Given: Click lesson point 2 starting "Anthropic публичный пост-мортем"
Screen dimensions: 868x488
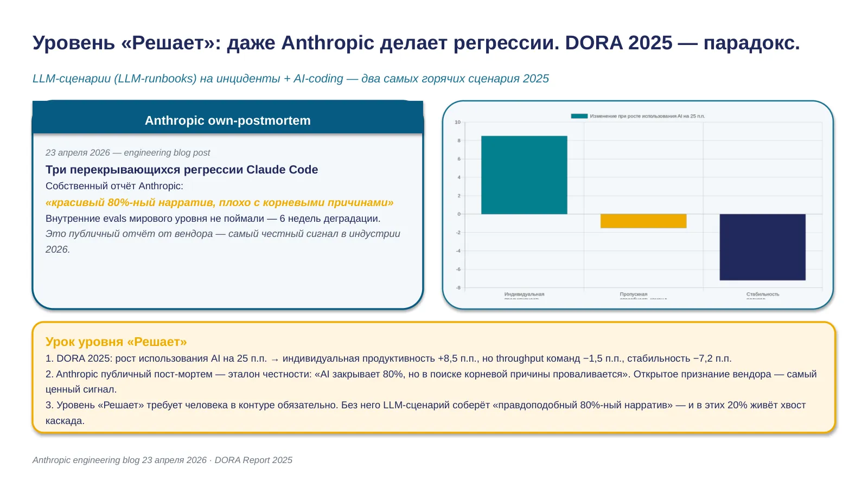Looking at the screenshot, I should pyautogui.click(x=431, y=382).
